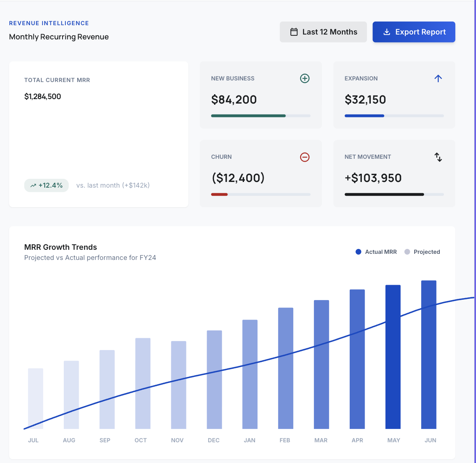Image resolution: width=476 pixels, height=463 pixels.
Task: Hide projected bars via the Projected legend dot
Action: pyautogui.click(x=407, y=252)
